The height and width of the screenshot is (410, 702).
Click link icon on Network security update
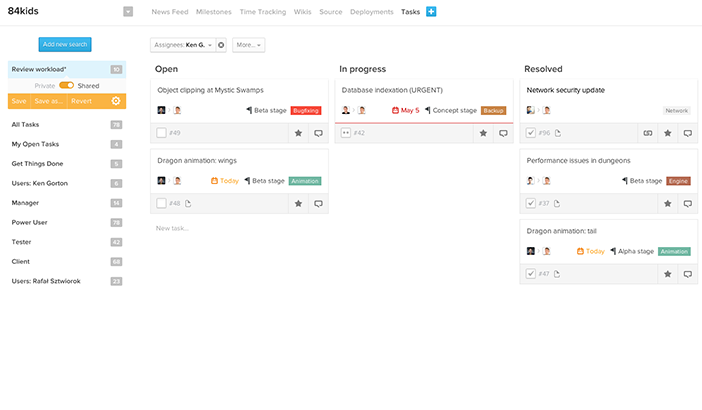[647, 132]
